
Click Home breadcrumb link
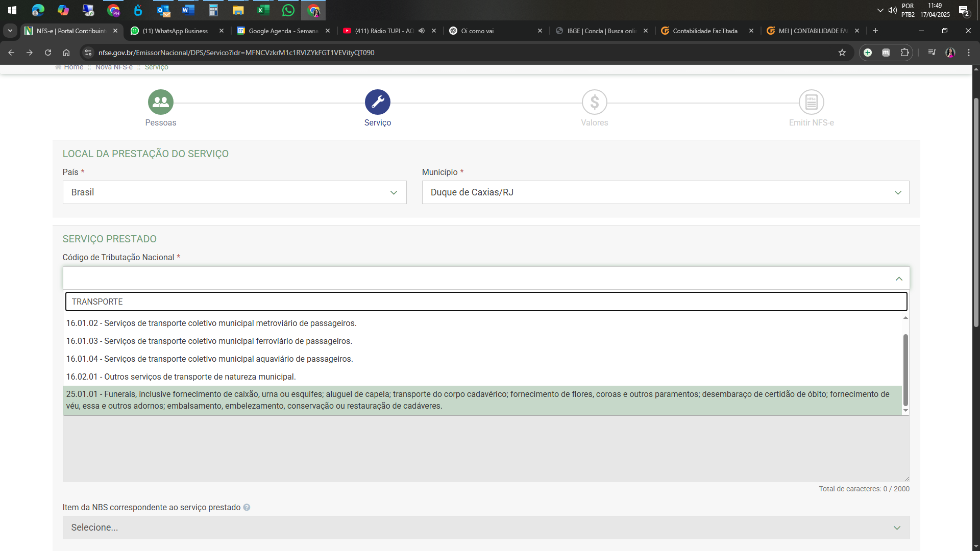73,67
